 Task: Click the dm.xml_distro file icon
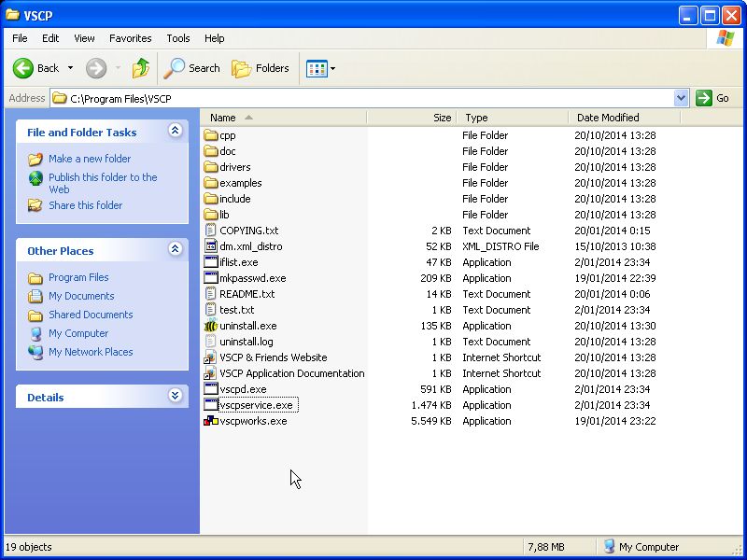click(211, 246)
